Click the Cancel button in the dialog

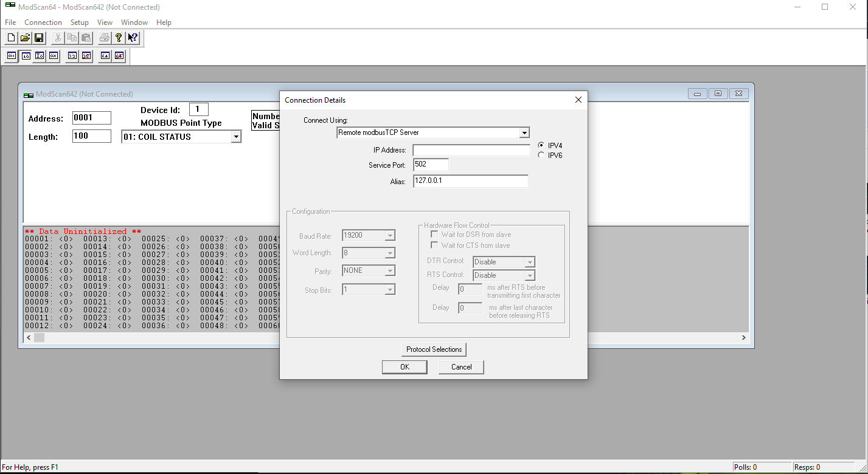pos(461,366)
